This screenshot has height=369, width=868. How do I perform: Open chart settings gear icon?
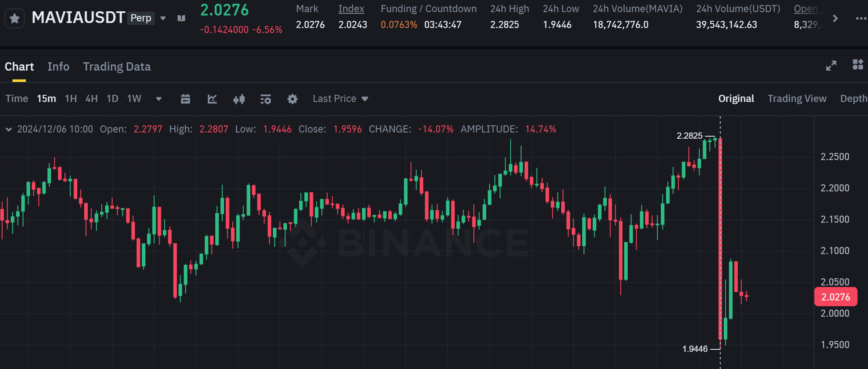[x=293, y=99]
